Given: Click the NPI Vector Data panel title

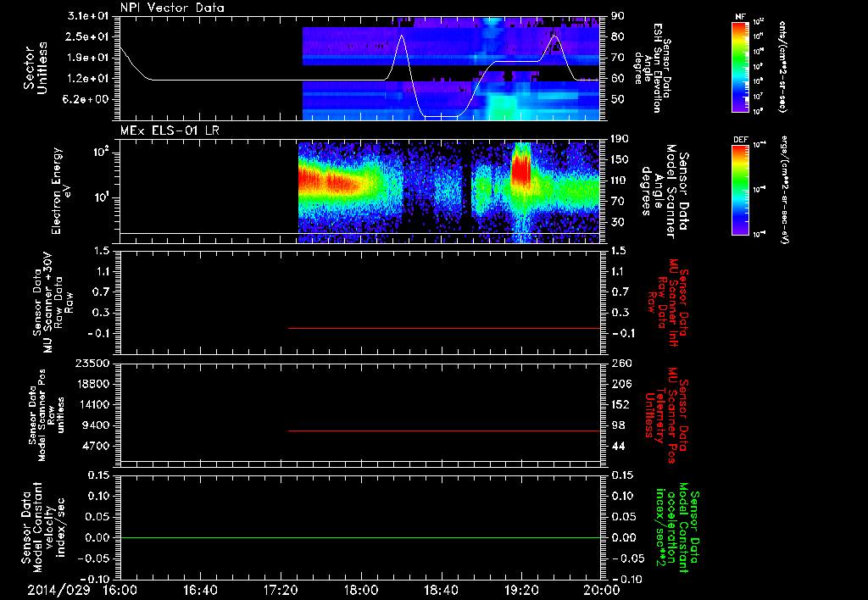Looking at the screenshot, I should click(x=172, y=8).
